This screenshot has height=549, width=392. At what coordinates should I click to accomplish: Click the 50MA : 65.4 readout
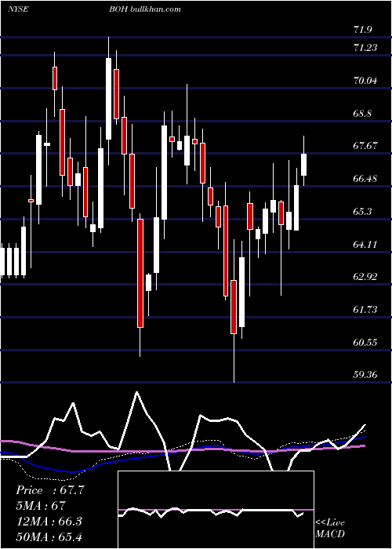coord(49,536)
